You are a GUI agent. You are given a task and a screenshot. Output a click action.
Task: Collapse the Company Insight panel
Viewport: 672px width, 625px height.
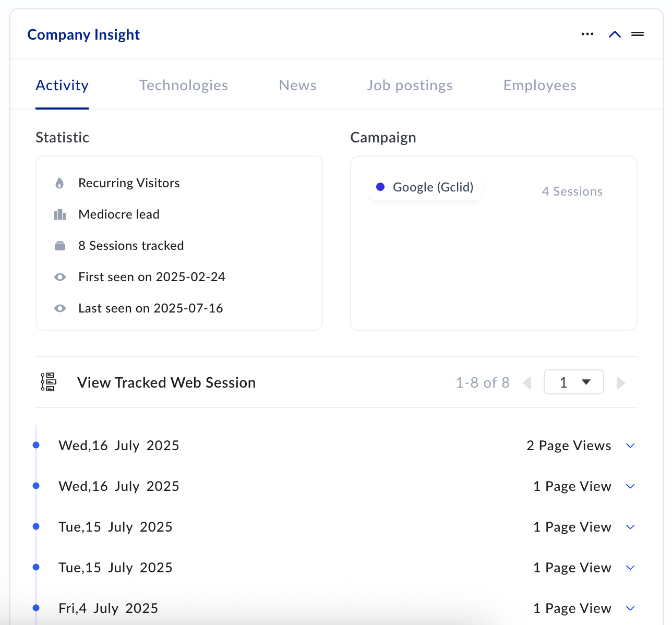coord(615,34)
